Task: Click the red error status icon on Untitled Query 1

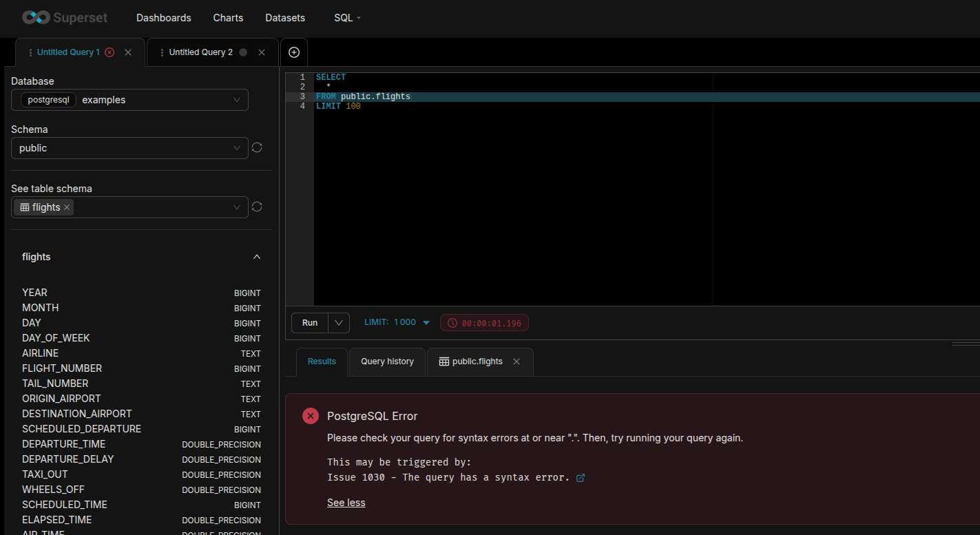Action: coord(110,52)
